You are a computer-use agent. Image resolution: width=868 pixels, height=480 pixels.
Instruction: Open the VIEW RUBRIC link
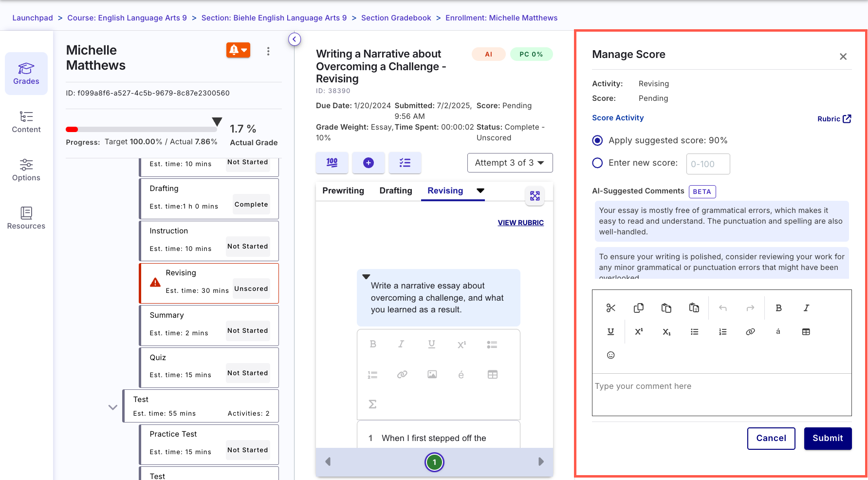pyautogui.click(x=520, y=223)
